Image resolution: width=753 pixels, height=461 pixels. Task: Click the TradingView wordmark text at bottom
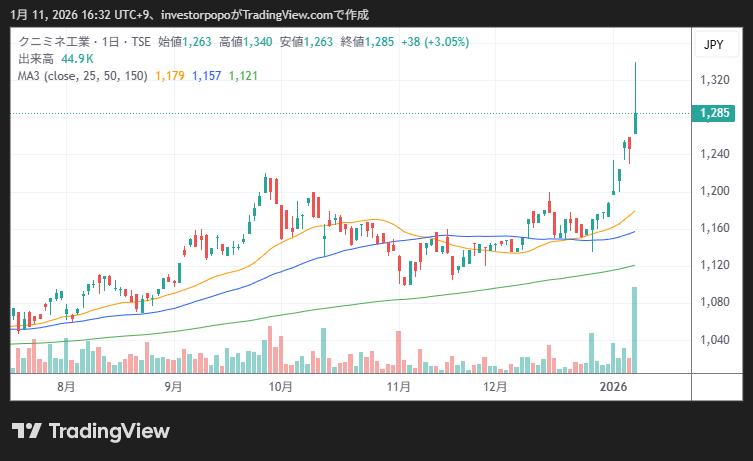[110, 431]
